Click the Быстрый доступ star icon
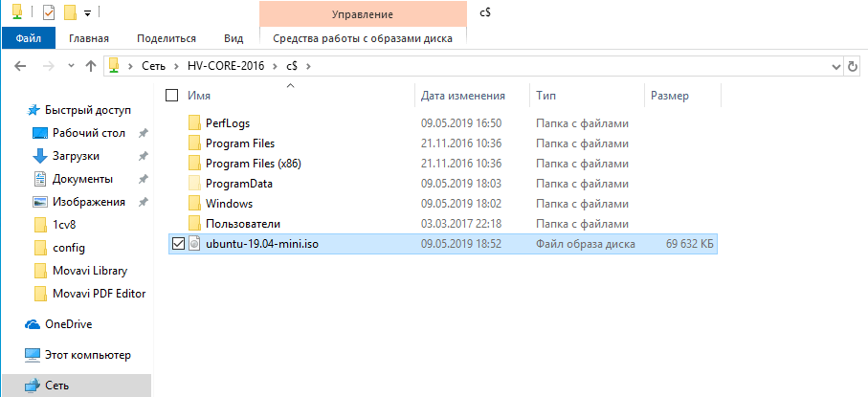The width and height of the screenshot is (868, 397). click(33, 110)
